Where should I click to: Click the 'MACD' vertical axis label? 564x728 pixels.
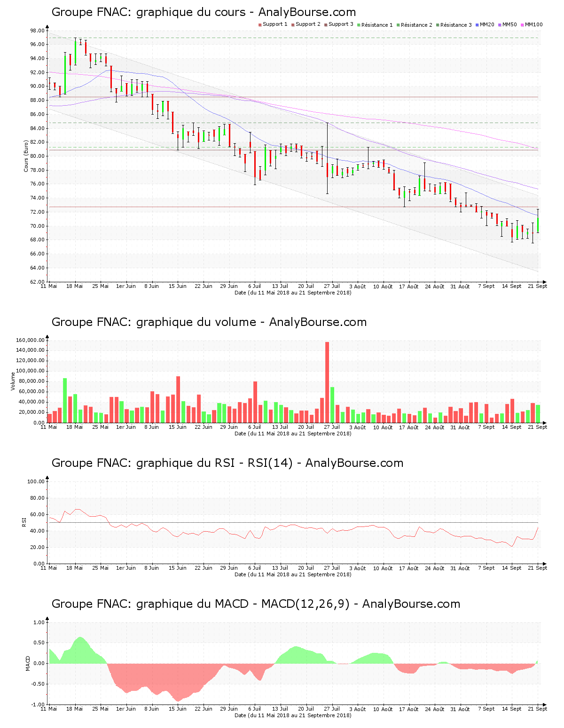point(28,663)
